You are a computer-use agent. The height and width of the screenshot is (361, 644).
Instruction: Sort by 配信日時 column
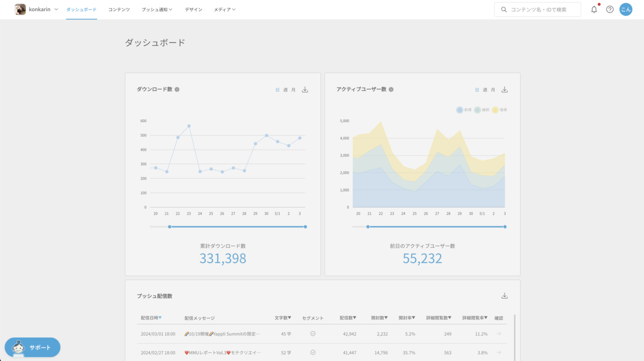click(x=151, y=318)
